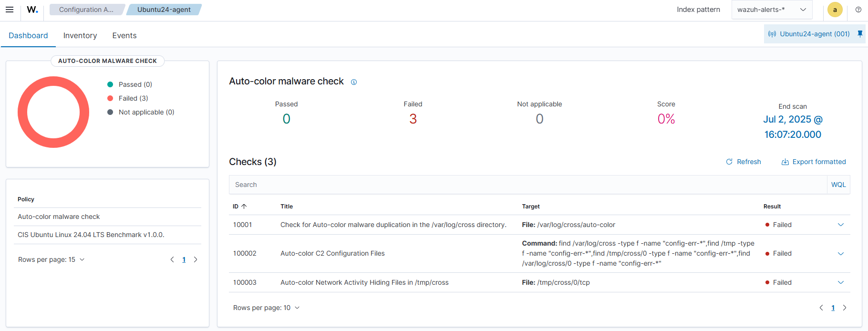The height and width of the screenshot is (331, 868).
Task: Expand check 100002 row details
Action: coord(841,254)
